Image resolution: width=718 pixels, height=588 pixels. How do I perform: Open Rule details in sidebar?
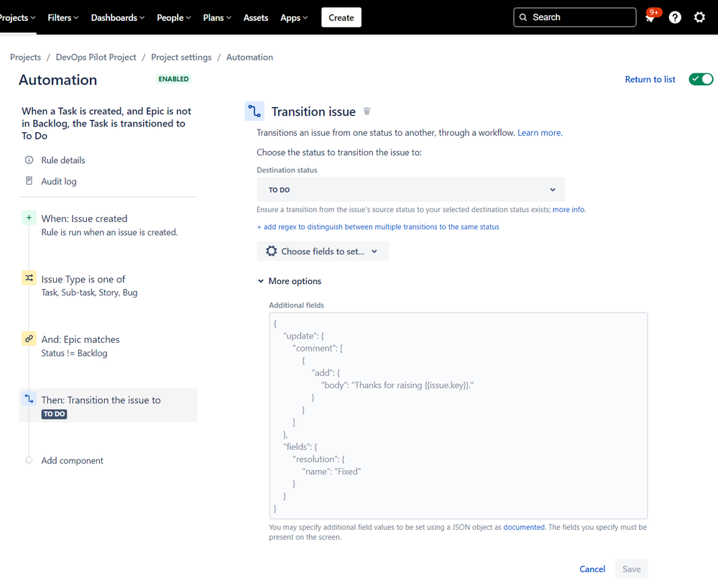[63, 160]
